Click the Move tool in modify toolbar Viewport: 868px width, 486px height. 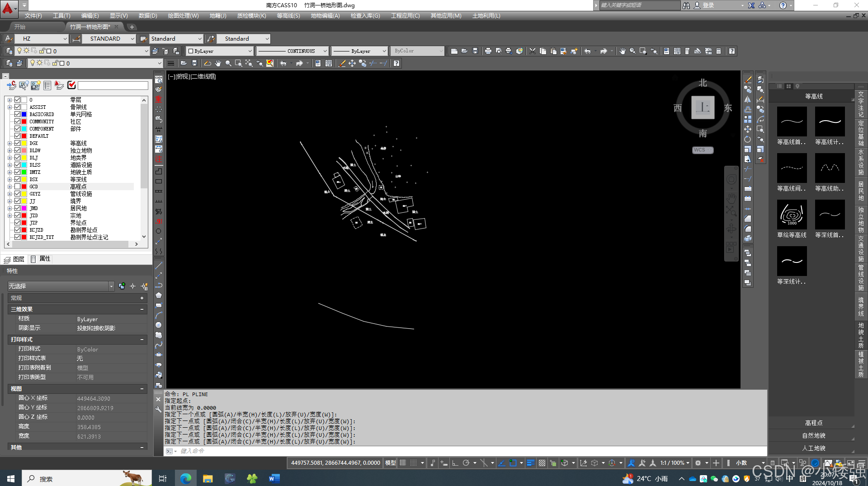click(x=748, y=129)
